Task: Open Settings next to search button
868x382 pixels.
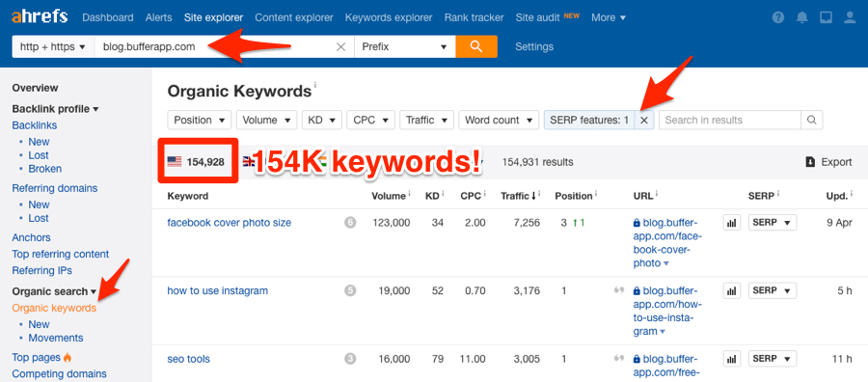Action: coord(534,47)
